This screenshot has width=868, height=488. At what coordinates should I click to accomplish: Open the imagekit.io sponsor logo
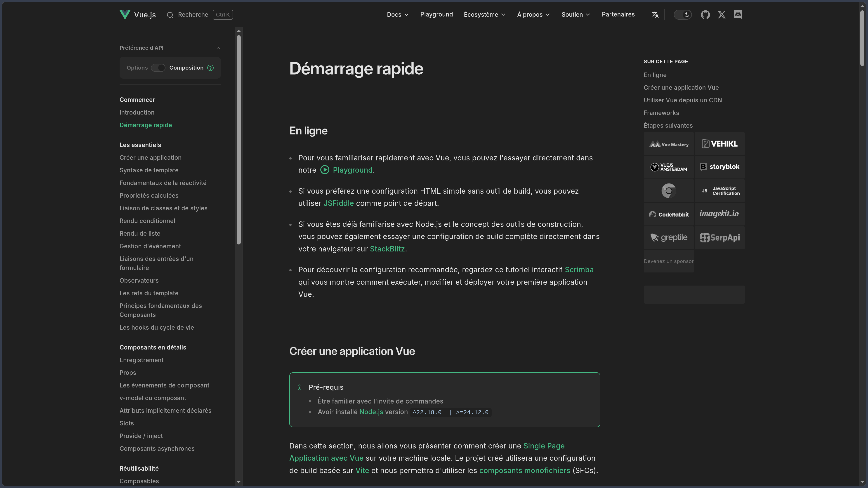[x=719, y=214]
